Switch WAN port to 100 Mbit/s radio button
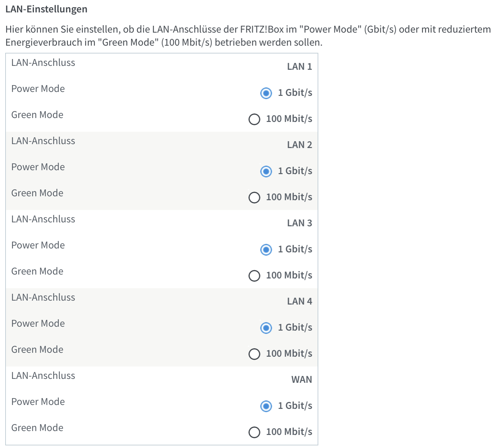Viewport: 499px width, 448px height. coord(254,432)
